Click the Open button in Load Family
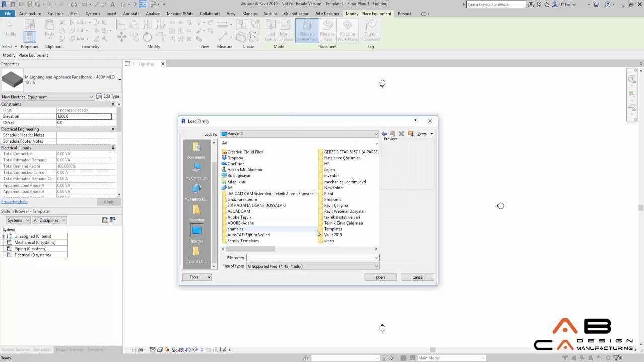The width and height of the screenshot is (644, 362). (x=380, y=277)
